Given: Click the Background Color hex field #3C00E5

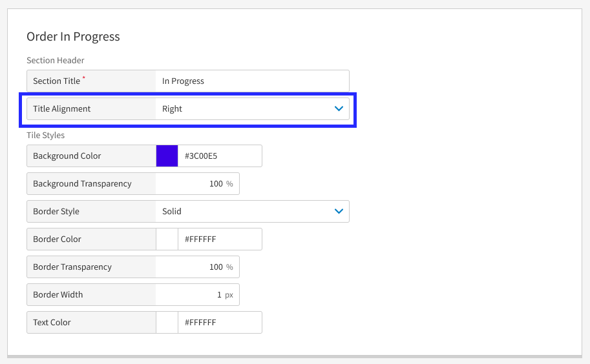Looking at the screenshot, I should pyautogui.click(x=219, y=156).
